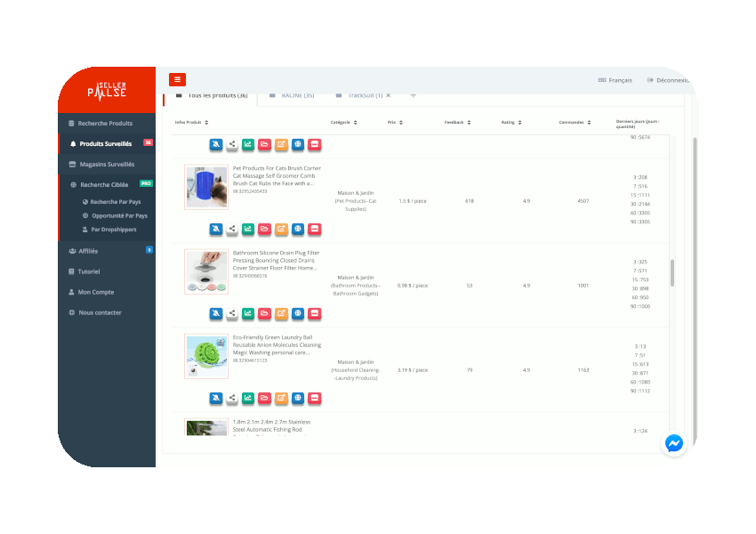Click the orange external-link icon under Bathroom Silicone Drain Plug

pos(281,313)
